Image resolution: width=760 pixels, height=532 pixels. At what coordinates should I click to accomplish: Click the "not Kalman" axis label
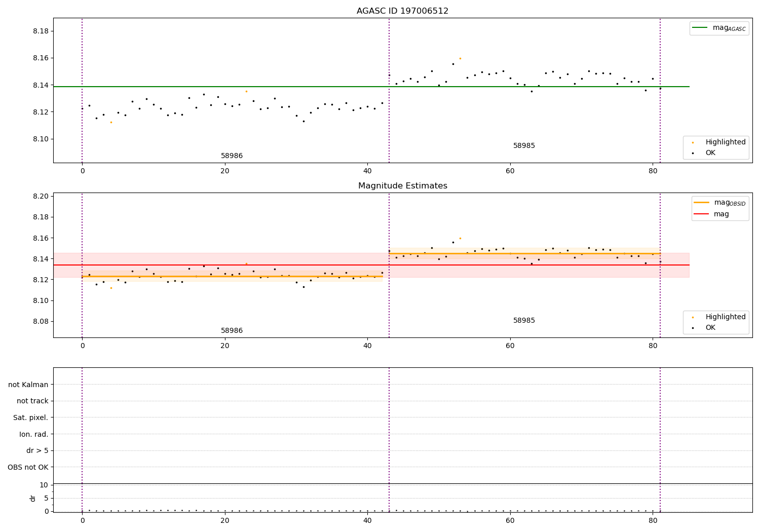(x=28, y=385)
